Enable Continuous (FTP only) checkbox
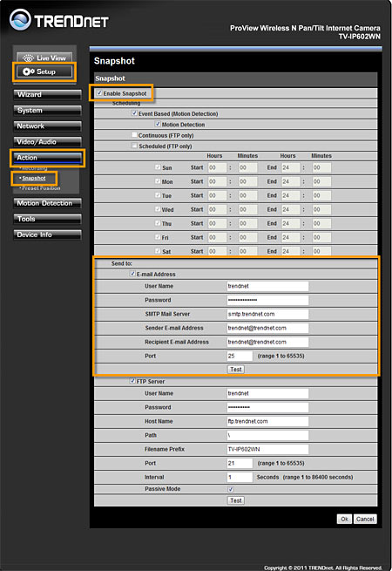The width and height of the screenshot is (392, 571). coord(134,135)
